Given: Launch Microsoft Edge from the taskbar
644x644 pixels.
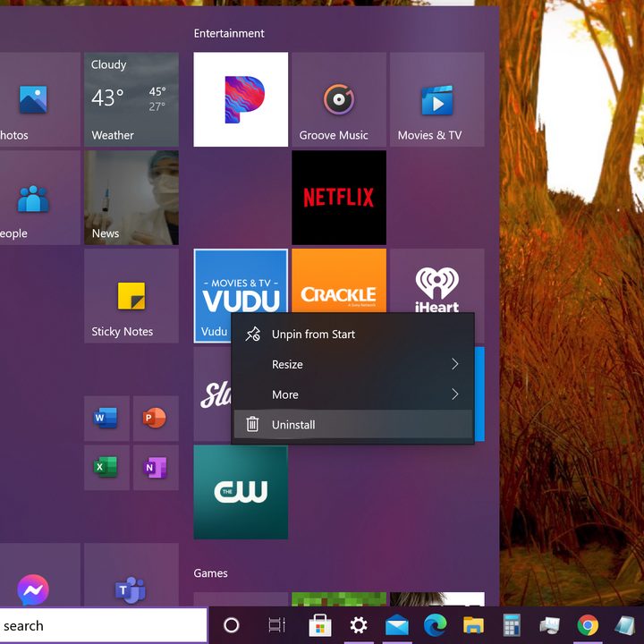Looking at the screenshot, I should (x=435, y=625).
